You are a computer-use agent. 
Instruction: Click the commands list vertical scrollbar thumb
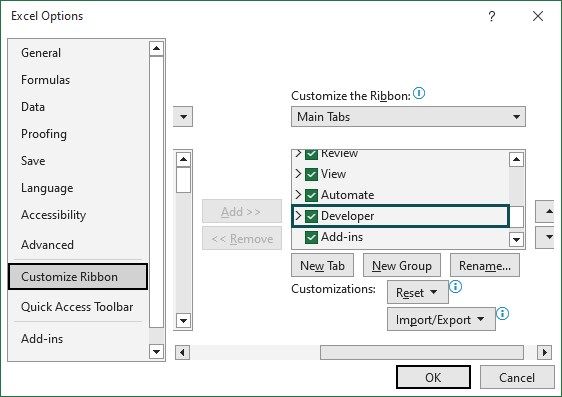[183, 180]
